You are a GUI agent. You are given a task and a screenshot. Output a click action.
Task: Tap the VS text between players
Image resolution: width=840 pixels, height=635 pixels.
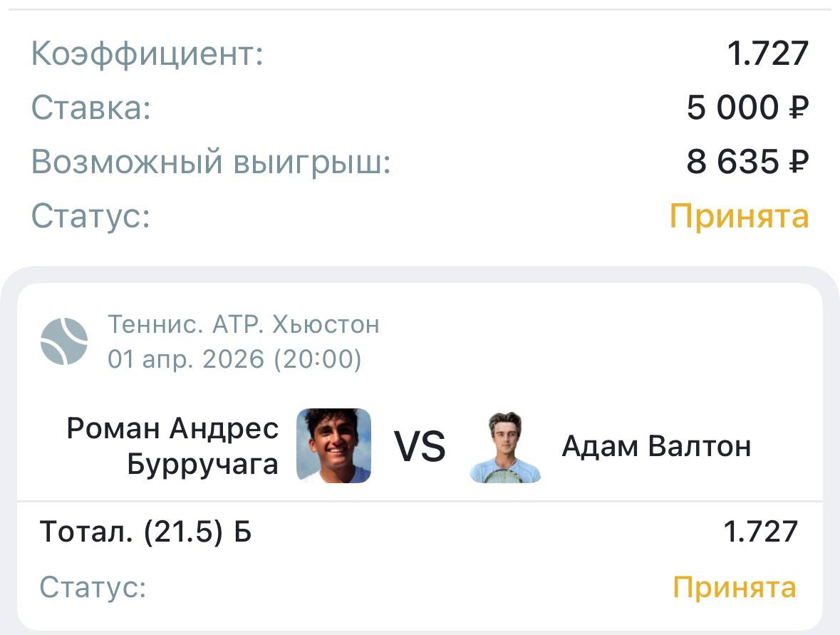[420, 447]
